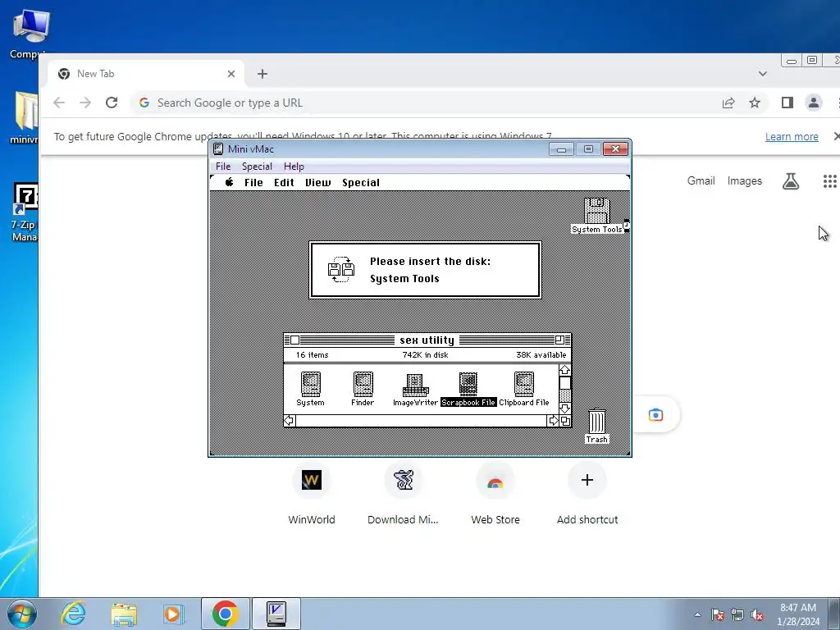Open the WinWorld shortcut
The image size is (840, 630).
tap(311, 493)
